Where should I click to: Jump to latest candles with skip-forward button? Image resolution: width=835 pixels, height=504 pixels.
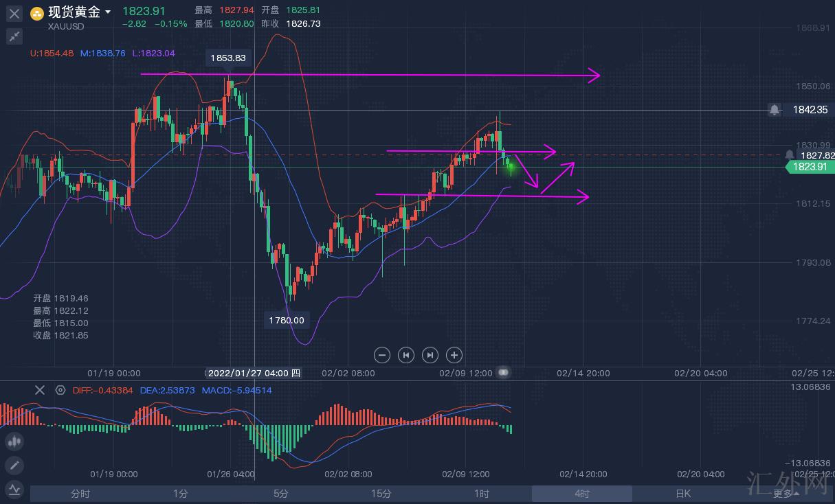pyautogui.click(x=430, y=355)
